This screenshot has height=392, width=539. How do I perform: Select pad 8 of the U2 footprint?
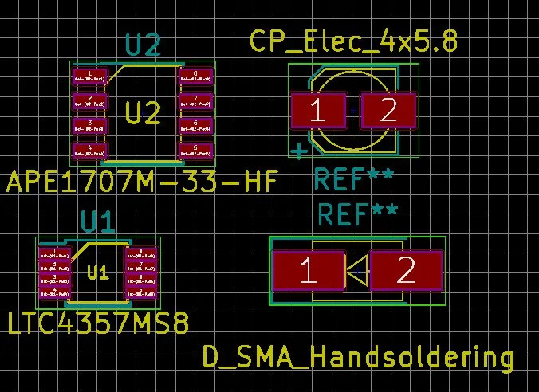[x=195, y=76]
